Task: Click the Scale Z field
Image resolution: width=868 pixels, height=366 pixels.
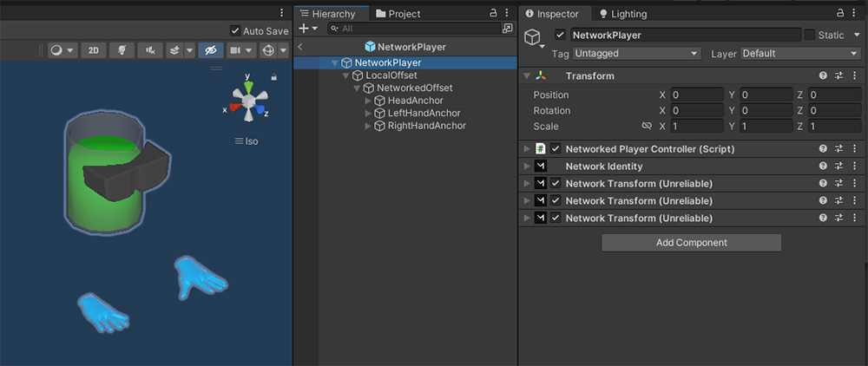Action: pos(835,126)
